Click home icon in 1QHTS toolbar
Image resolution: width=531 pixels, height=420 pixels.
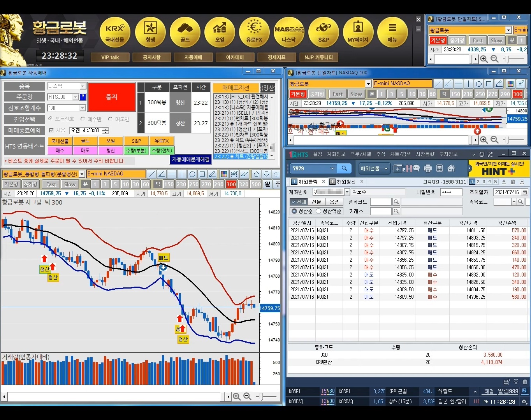click(x=451, y=168)
